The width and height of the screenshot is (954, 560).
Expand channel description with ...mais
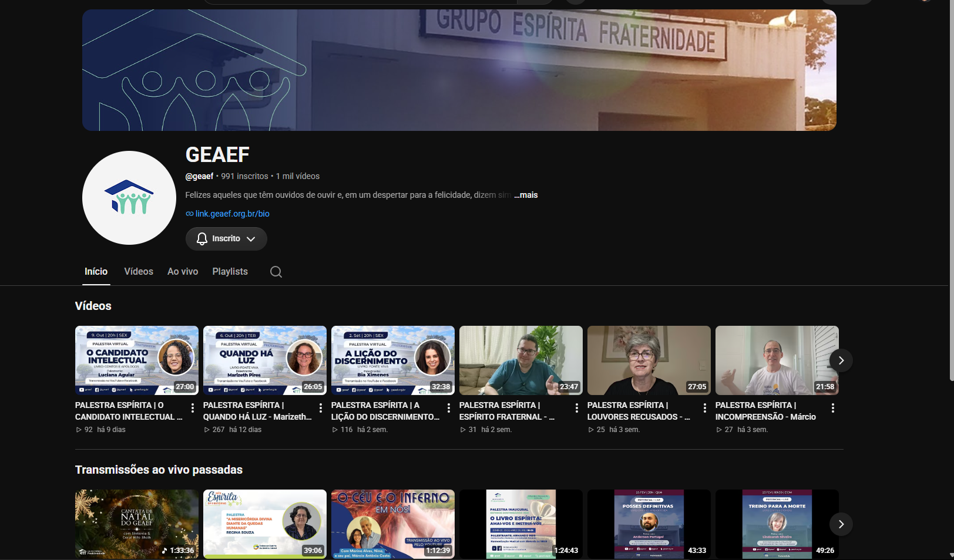(x=526, y=195)
